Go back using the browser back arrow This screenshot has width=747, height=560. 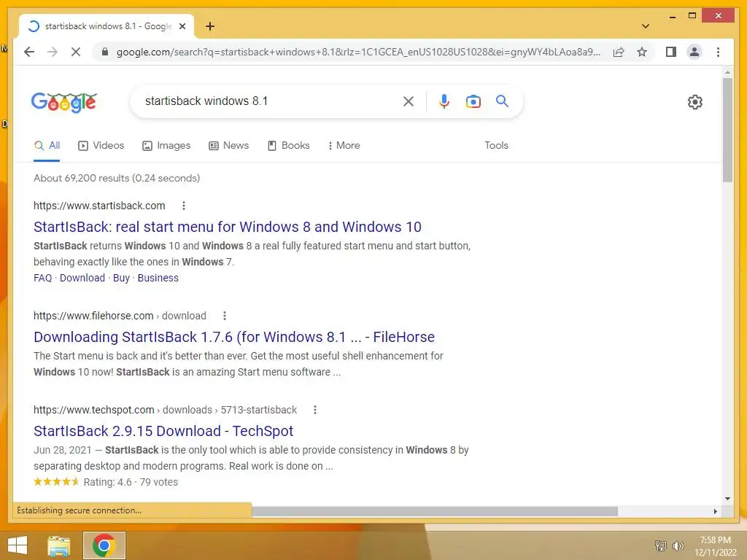(x=29, y=52)
